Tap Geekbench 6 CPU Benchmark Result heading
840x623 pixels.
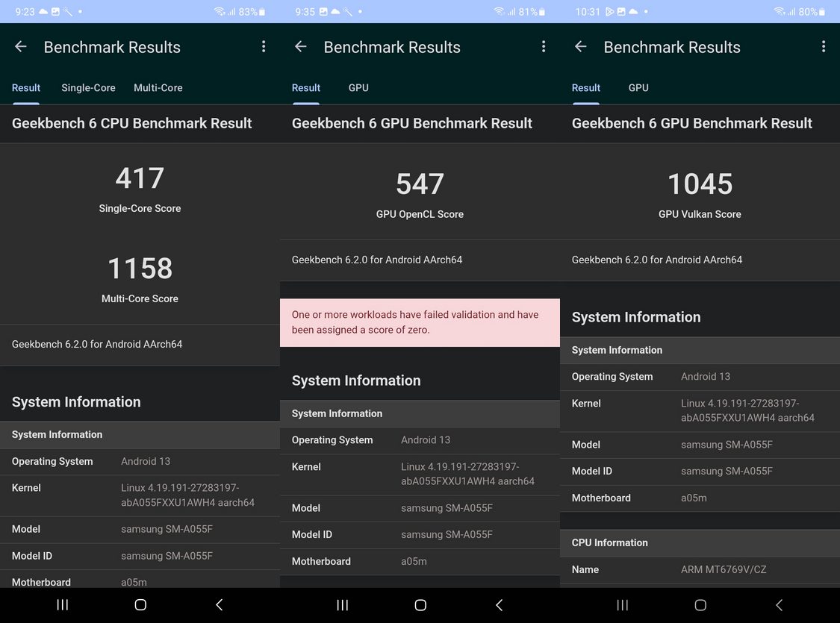[131, 123]
